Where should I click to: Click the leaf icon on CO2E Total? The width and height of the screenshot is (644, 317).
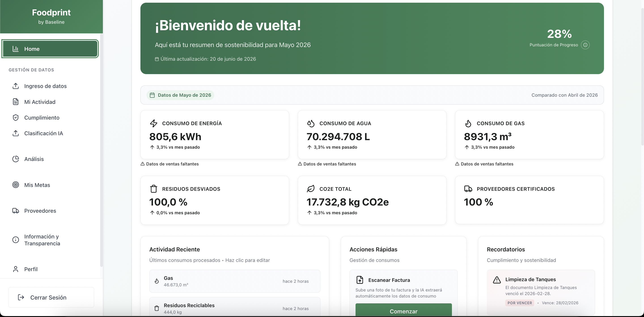click(x=311, y=189)
